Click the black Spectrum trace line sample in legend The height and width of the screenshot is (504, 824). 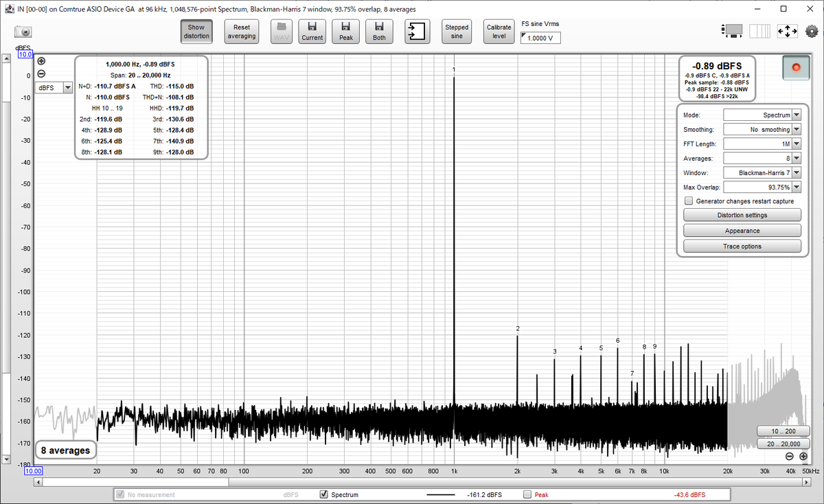pyautogui.click(x=441, y=494)
